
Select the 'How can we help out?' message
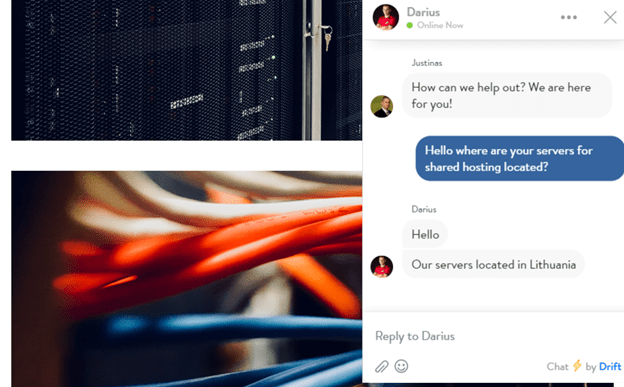[x=507, y=95]
